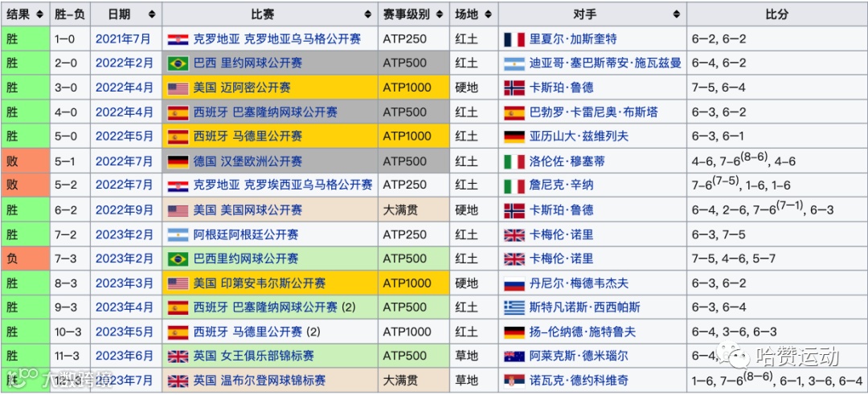Open opponent link 洛伦佐·穆塞蒂

pyautogui.click(x=567, y=161)
